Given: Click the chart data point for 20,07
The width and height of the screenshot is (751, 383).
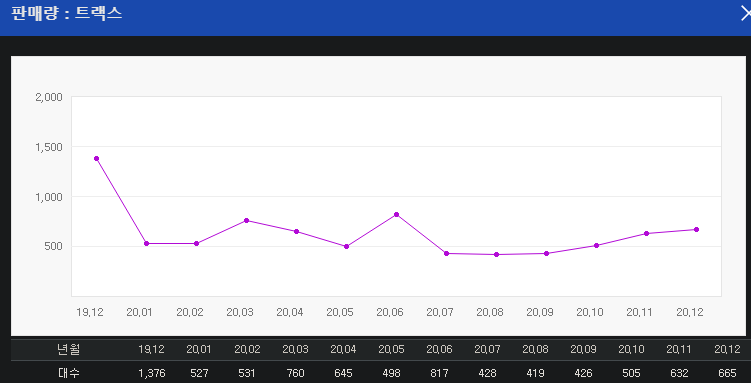Looking at the screenshot, I should (446, 254).
